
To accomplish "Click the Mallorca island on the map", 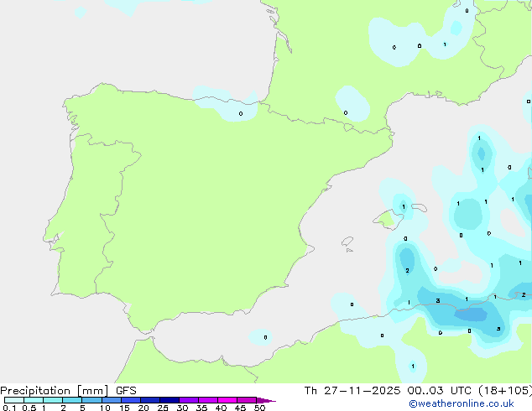I will click(388, 220).
